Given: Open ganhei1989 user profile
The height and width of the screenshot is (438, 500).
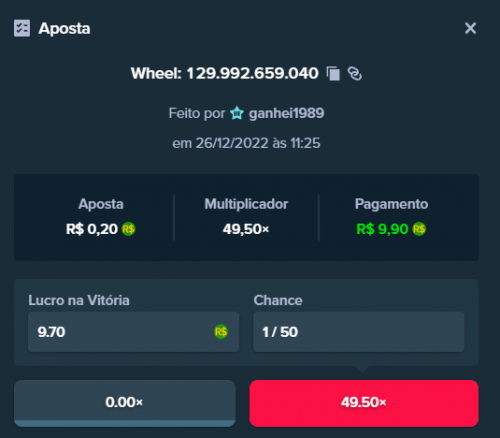Looking at the screenshot, I should pos(286,113).
